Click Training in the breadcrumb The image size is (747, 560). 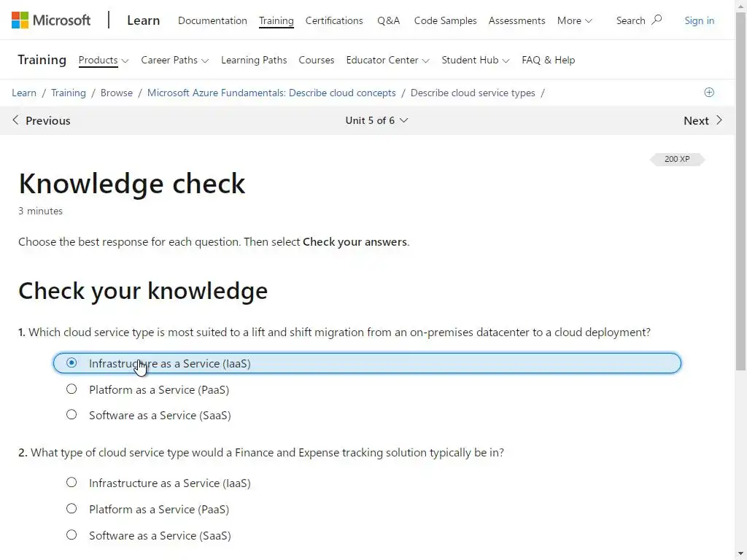[x=69, y=93]
